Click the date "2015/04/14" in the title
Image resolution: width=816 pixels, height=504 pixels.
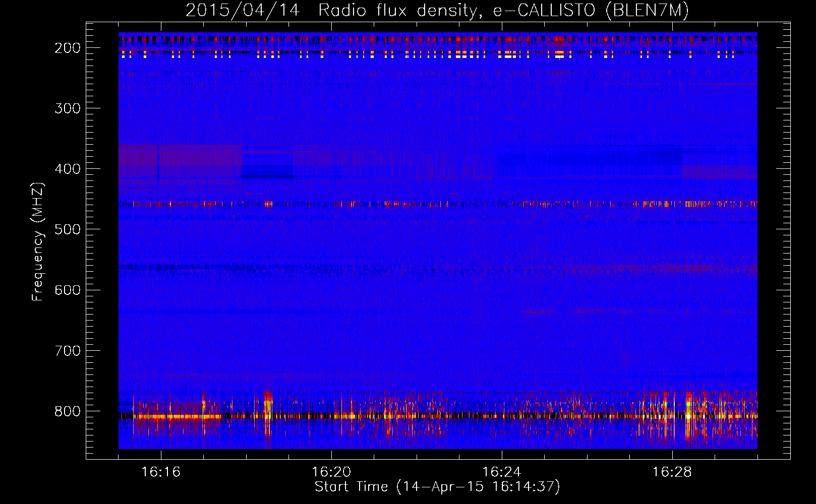(243, 11)
